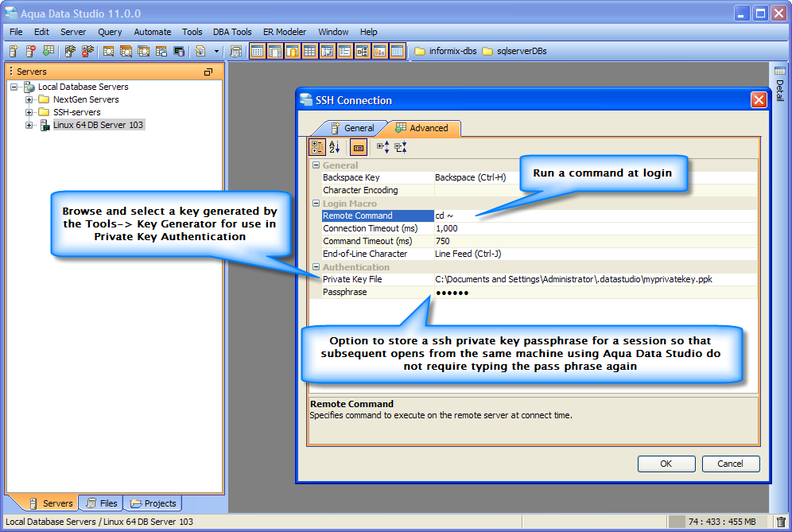This screenshot has height=532, width=792.
Task: Switch to the General tab in dialog
Action: tap(352, 128)
